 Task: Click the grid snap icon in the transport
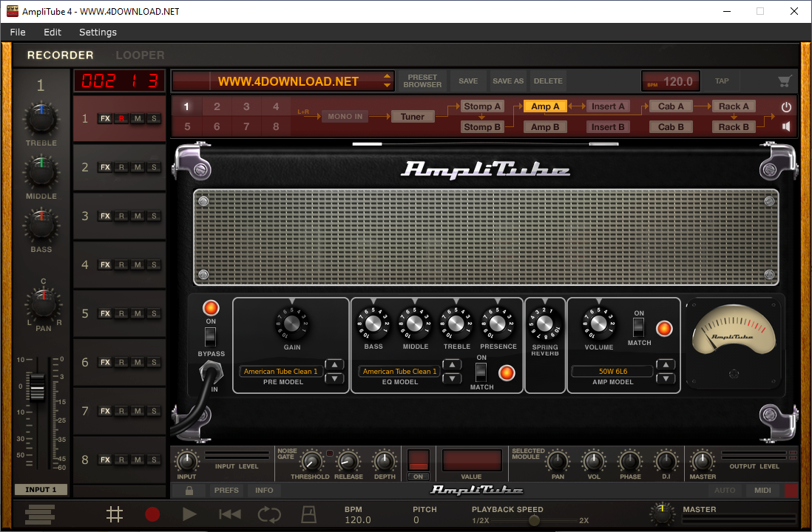[115, 514]
